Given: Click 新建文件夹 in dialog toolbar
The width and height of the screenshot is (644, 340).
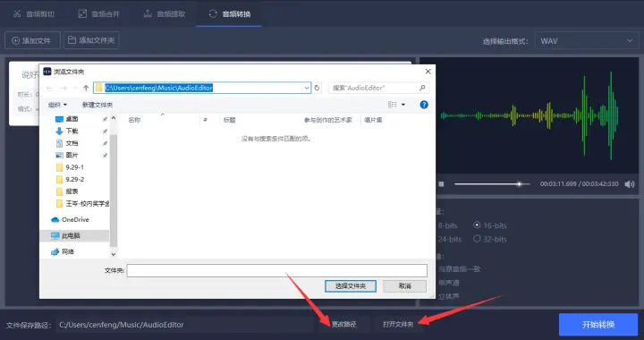Looking at the screenshot, I should click(97, 105).
